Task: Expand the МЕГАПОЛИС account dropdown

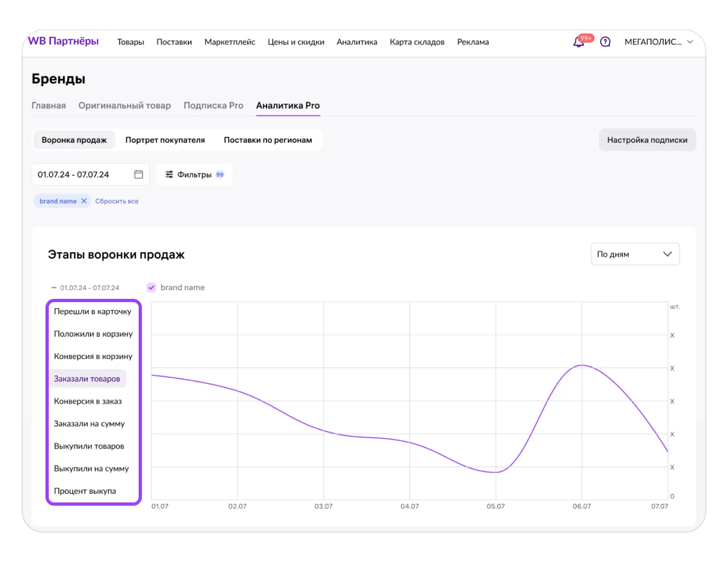Action: [659, 42]
